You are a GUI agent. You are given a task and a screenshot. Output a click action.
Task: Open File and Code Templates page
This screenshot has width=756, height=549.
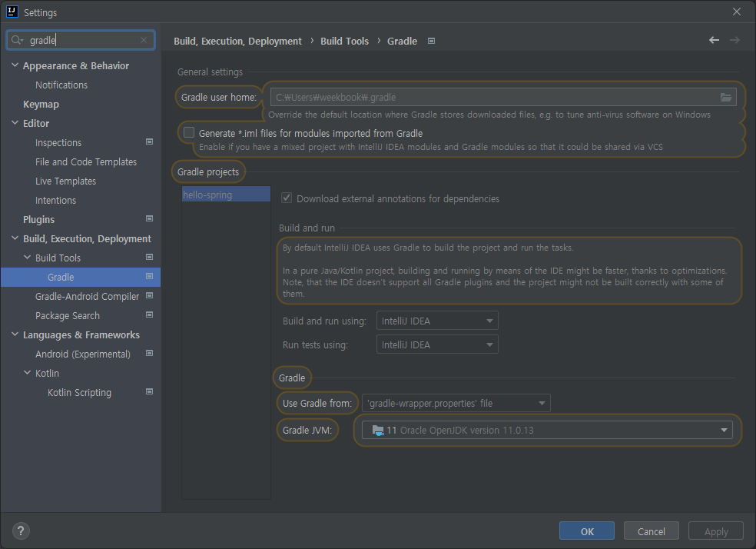click(86, 162)
